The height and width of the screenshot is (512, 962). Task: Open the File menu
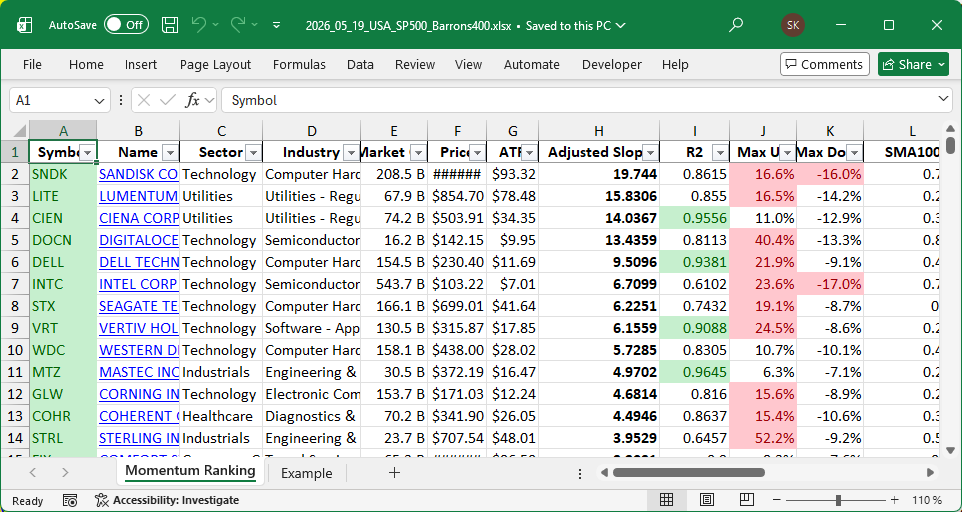[32, 64]
